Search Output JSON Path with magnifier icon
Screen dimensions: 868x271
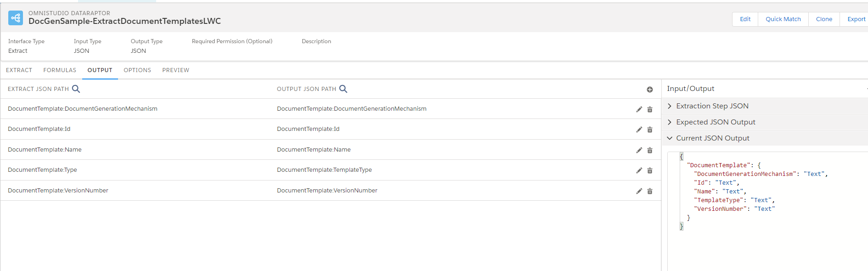tap(343, 89)
